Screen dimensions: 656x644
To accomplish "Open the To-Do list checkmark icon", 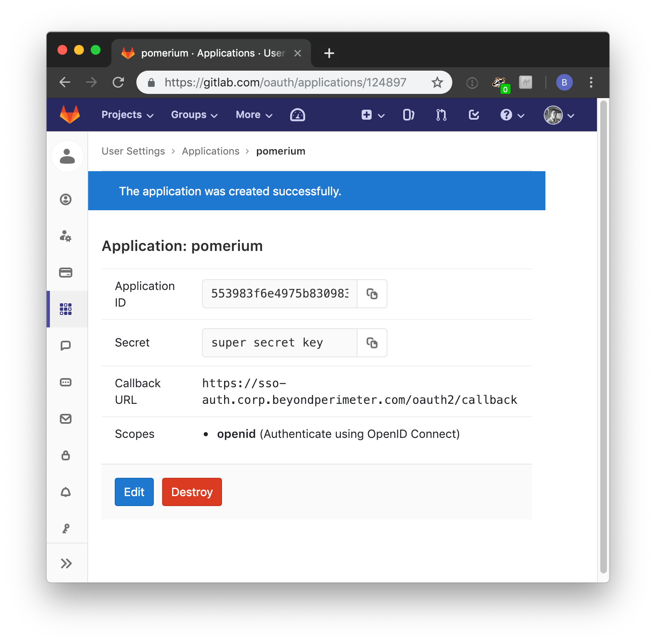I will 474,115.
